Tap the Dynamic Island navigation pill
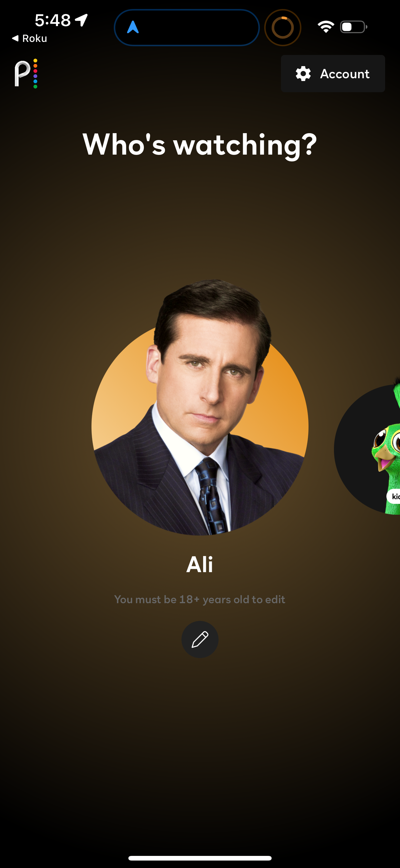The height and width of the screenshot is (868, 400). tap(187, 27)
